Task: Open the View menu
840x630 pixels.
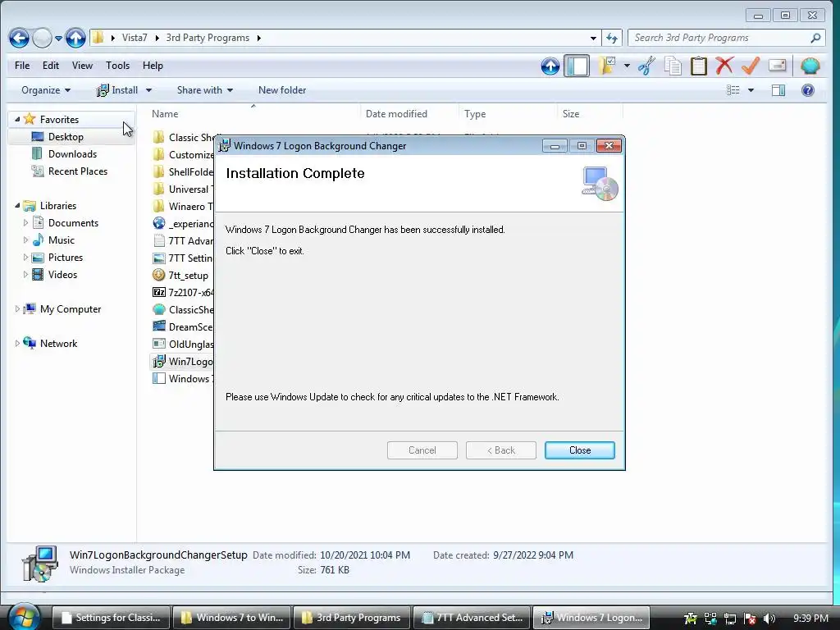Action: (82, 66)
